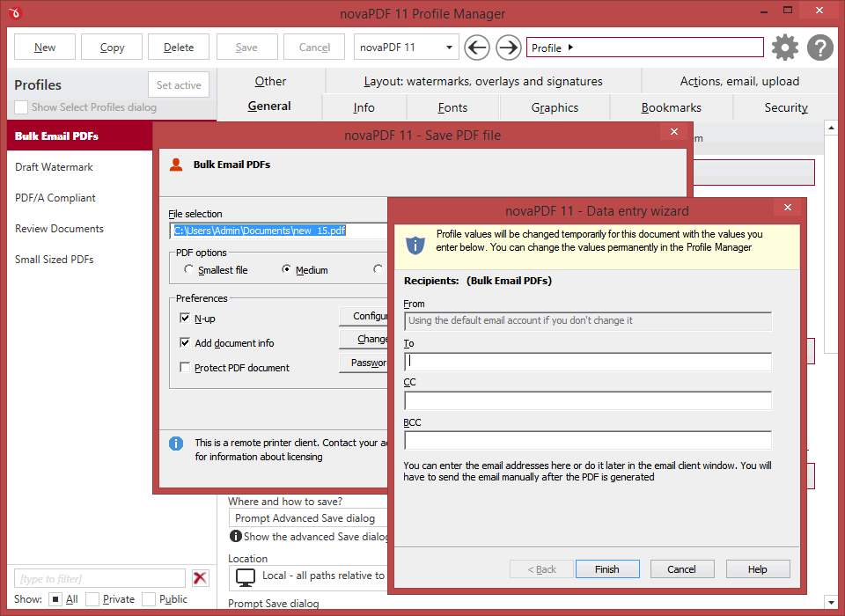Switch to the Other tab
The image size is (845, 616).
pos(270,81)
